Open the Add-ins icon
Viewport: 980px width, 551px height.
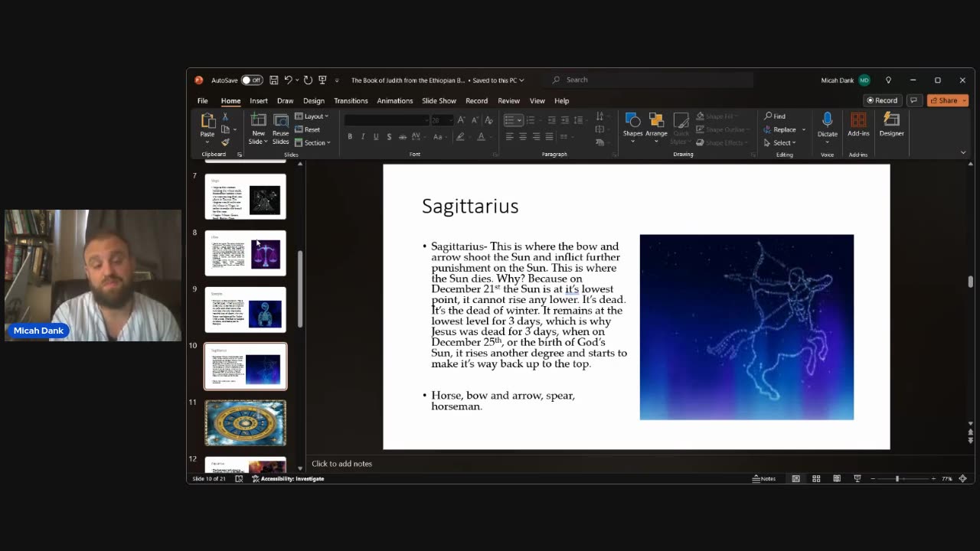click(858, 125)
